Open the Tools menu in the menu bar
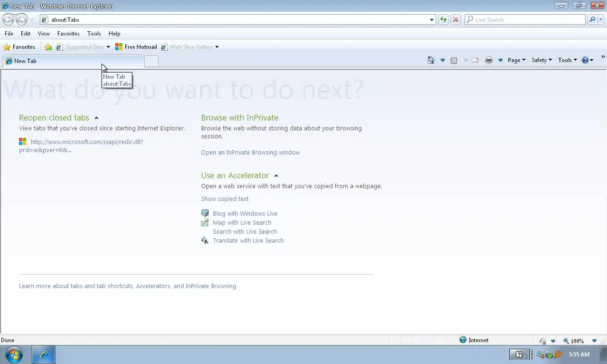 (x=94, y=34)
